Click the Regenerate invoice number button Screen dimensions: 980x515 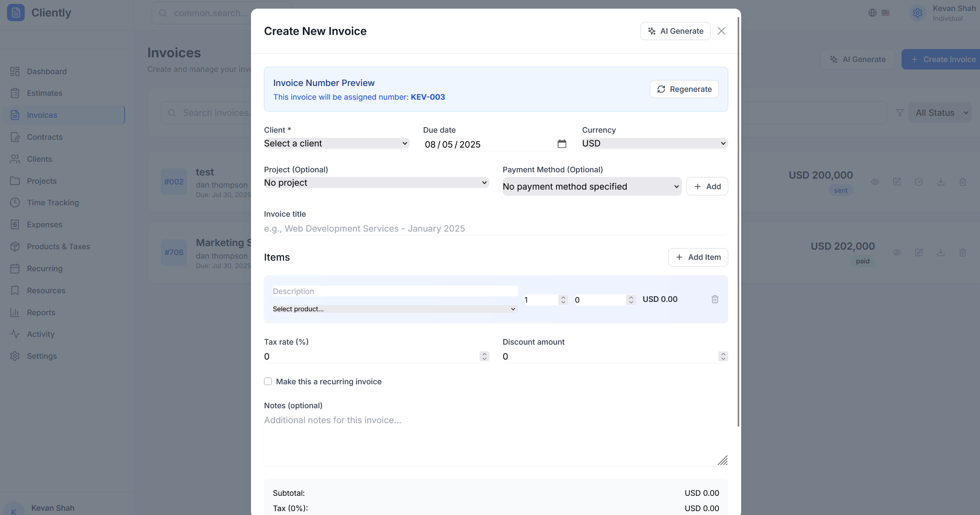coord(684,89)
